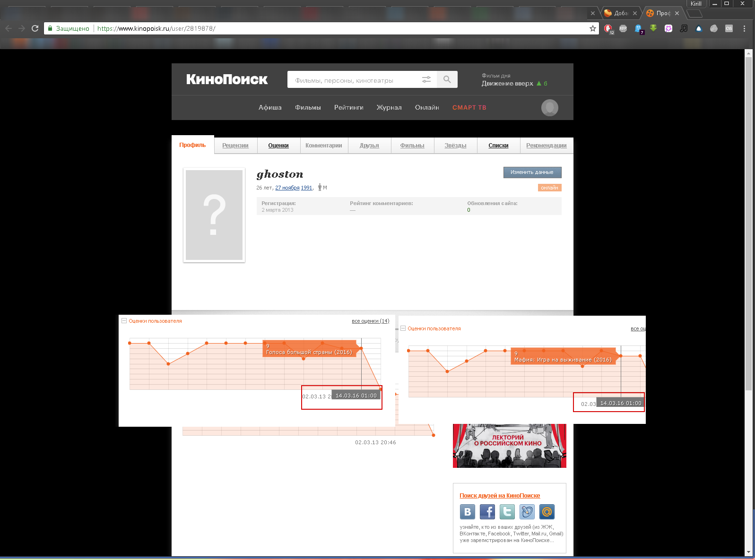Collapse the left 'Оценки пользователя' chart block
The height and width of the screenshot is (560, 755).
(124, 321)
